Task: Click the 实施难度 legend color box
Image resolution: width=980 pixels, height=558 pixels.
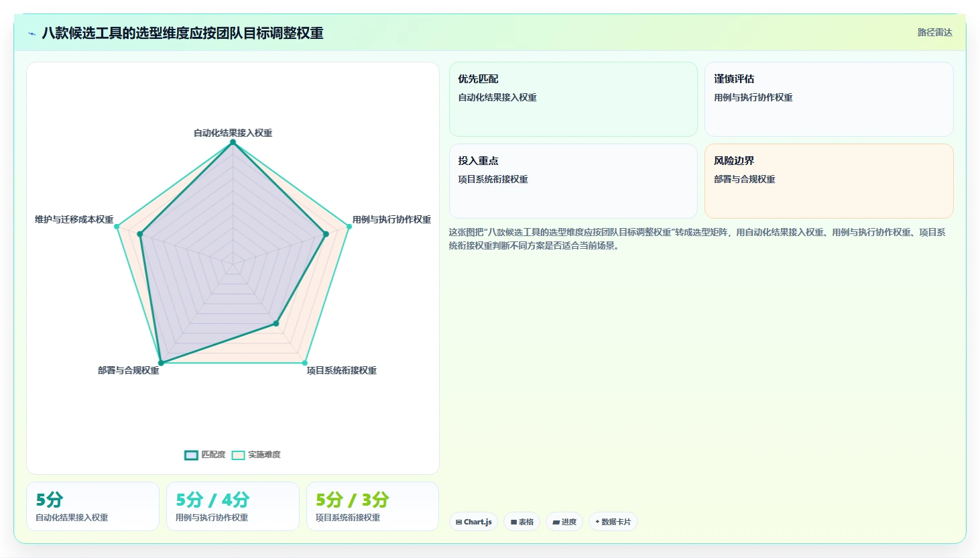Action: click(x=238, y=455)
